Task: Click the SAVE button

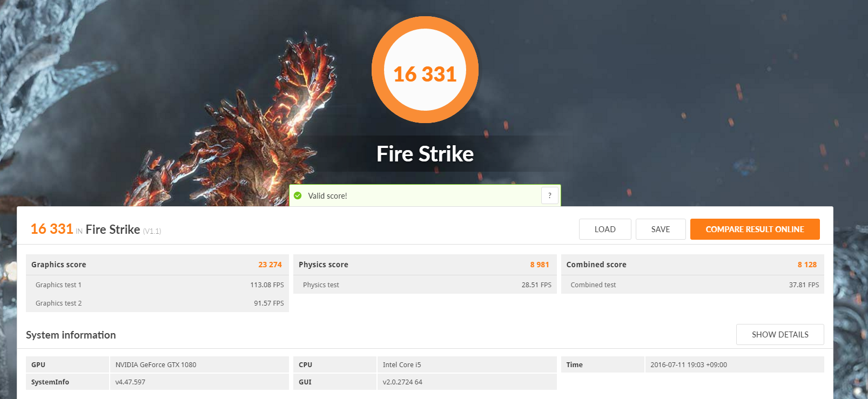Action: 661,229
